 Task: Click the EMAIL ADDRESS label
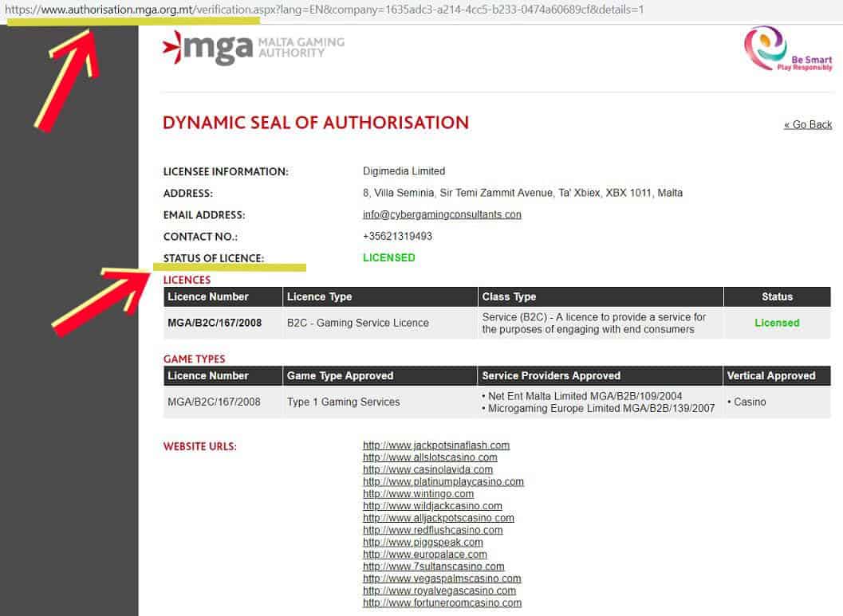204,215
